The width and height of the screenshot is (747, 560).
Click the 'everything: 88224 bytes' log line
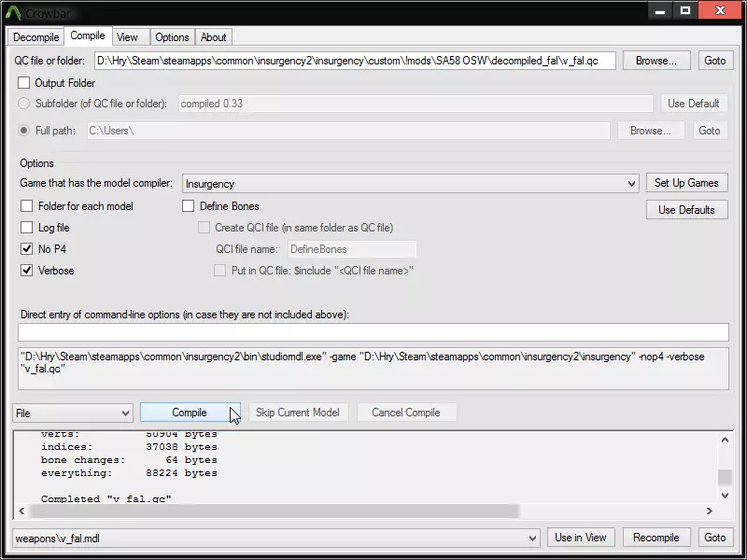129,473
